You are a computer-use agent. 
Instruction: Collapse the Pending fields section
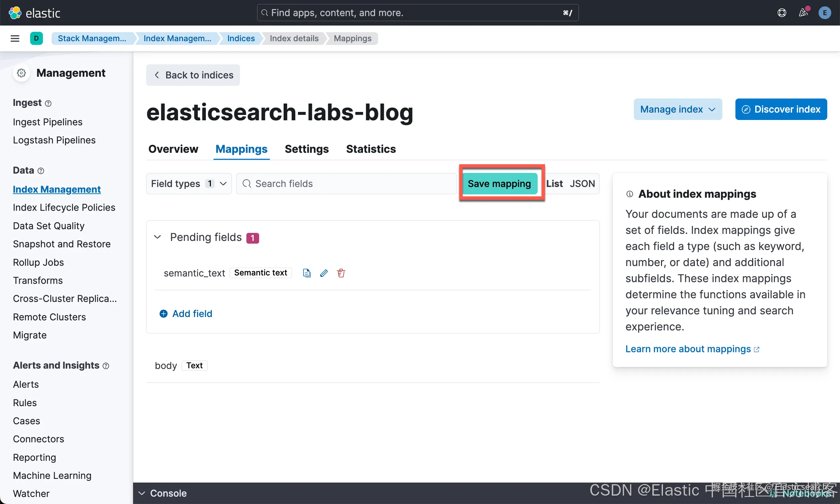tap(157, 237)
